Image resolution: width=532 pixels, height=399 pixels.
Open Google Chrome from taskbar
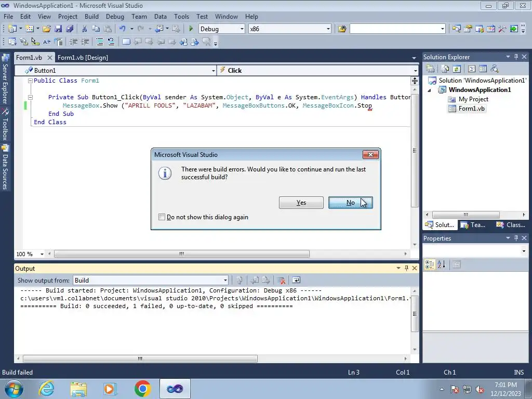[142, 389]
